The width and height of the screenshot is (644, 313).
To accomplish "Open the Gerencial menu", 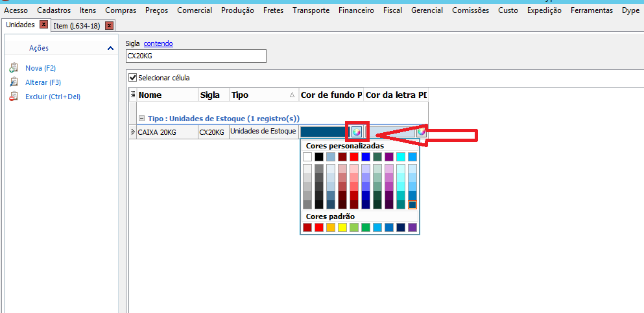I will pyautogui.click(x=427, y=10).
